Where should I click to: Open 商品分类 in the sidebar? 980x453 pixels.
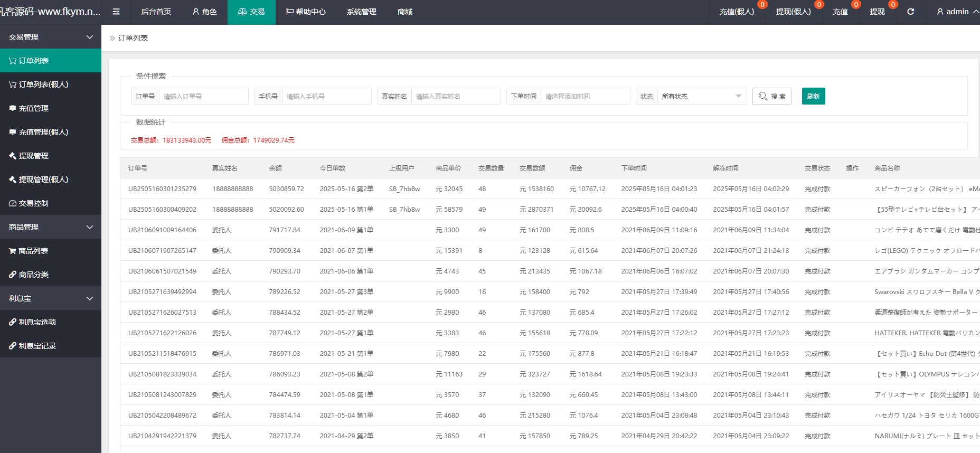(x=34, y=275)
